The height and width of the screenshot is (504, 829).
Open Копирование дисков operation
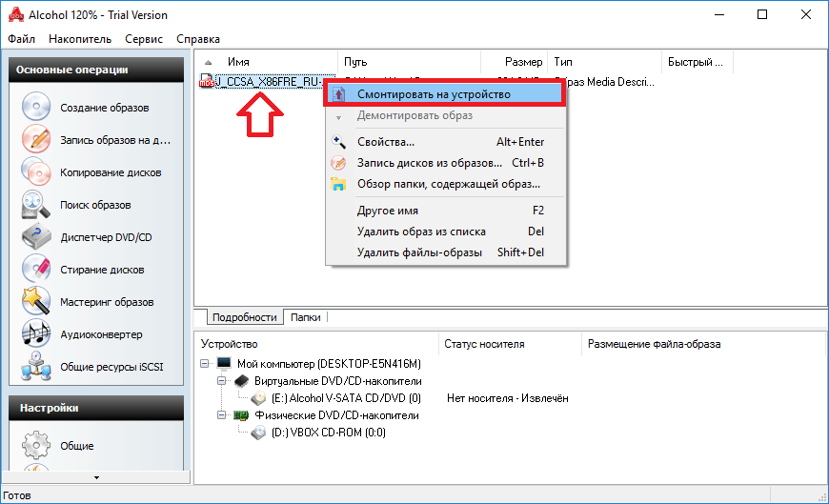111,172
